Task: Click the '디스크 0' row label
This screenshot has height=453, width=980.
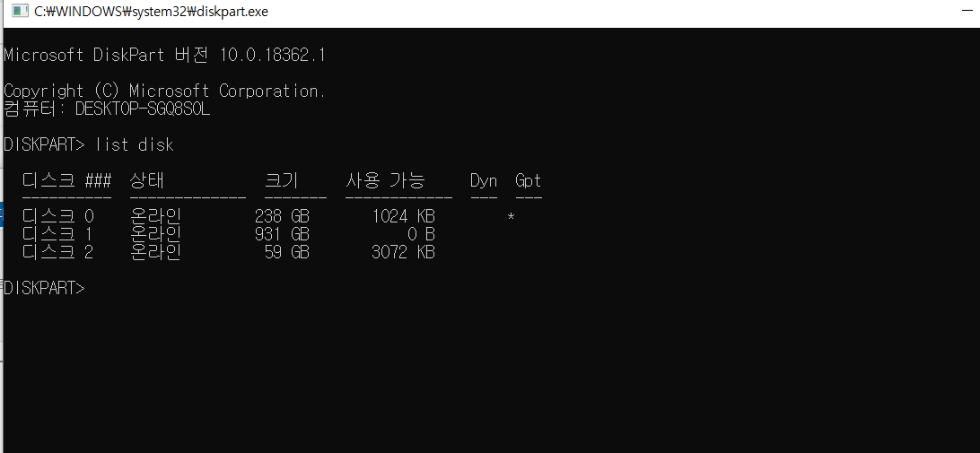Action: coord(58,217)
